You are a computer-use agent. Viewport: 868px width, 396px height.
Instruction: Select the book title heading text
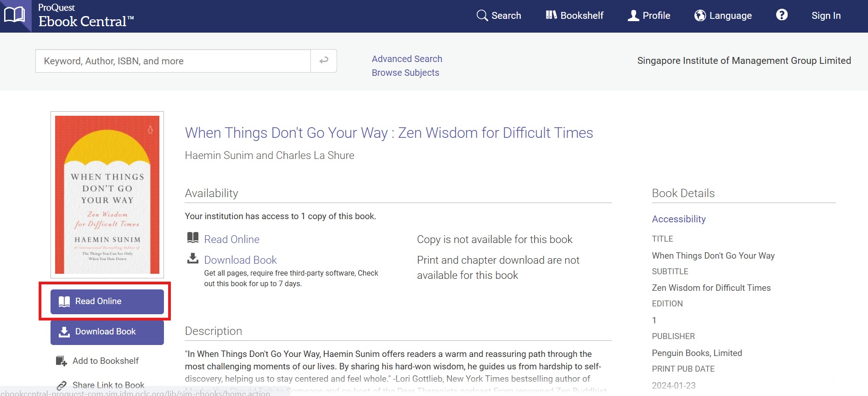coord(389,133)
